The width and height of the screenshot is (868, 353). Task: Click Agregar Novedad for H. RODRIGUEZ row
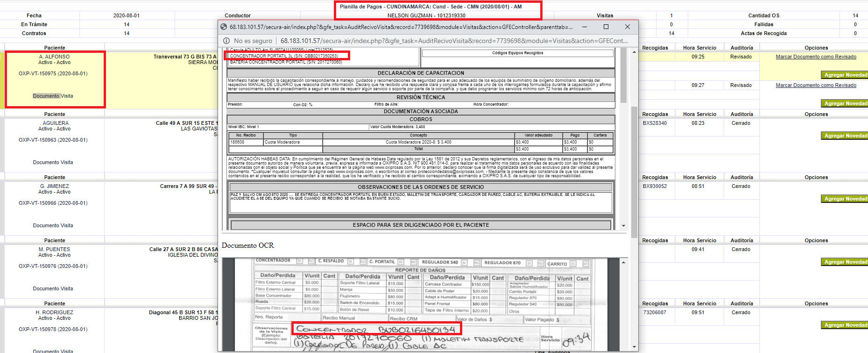pyautogui.click(x=844, y=325)
